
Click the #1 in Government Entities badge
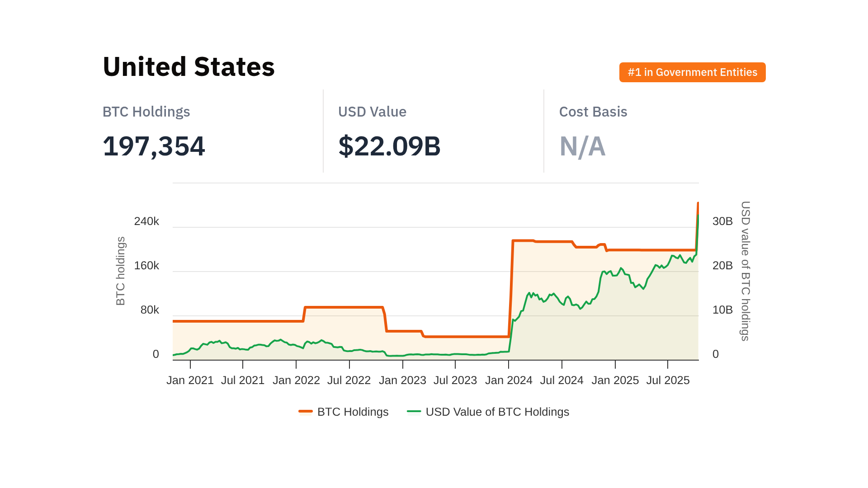click(692, 72)
